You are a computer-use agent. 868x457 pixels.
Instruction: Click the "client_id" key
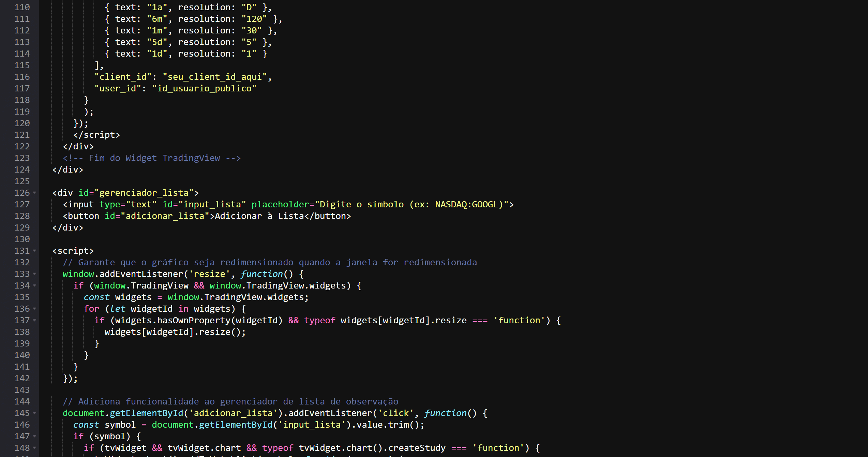point(123,77)
